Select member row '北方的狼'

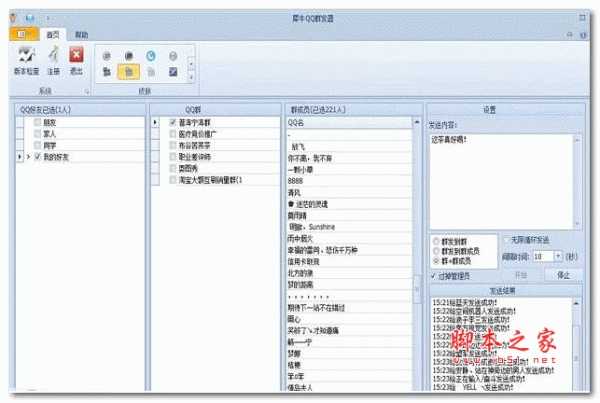coord(349,273)
